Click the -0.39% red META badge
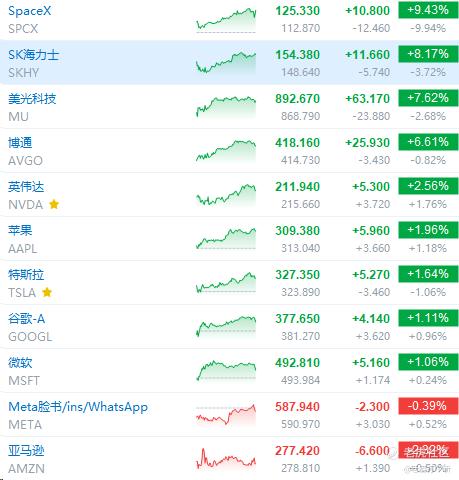The width and height of the screenshot is (459, 480). 428,406
